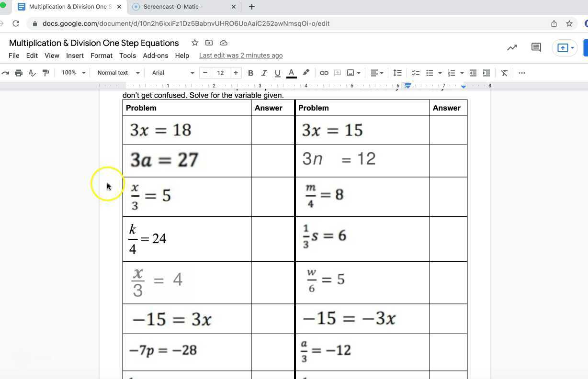The width and height of the screenshot is (588, 379).
Task: Open the Insert menu
Action: click(x=75, y=56)
